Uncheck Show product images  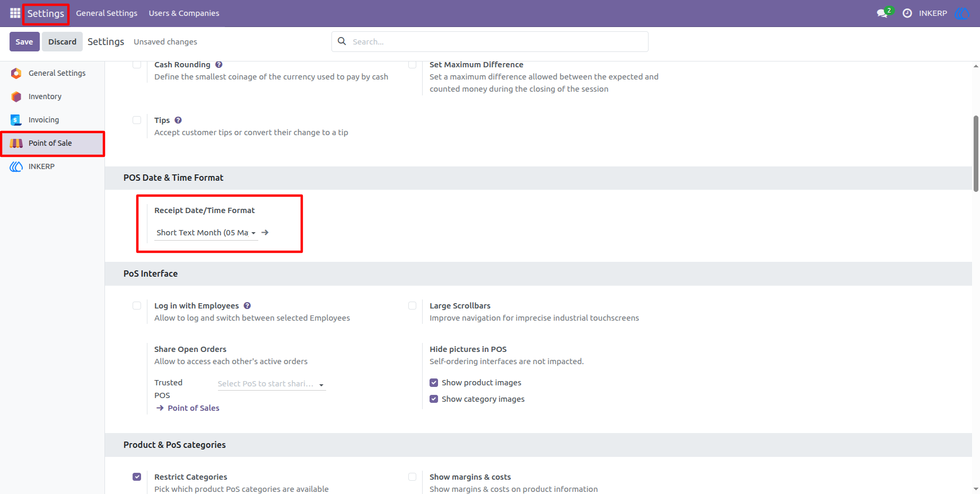[x=434, y=383]
